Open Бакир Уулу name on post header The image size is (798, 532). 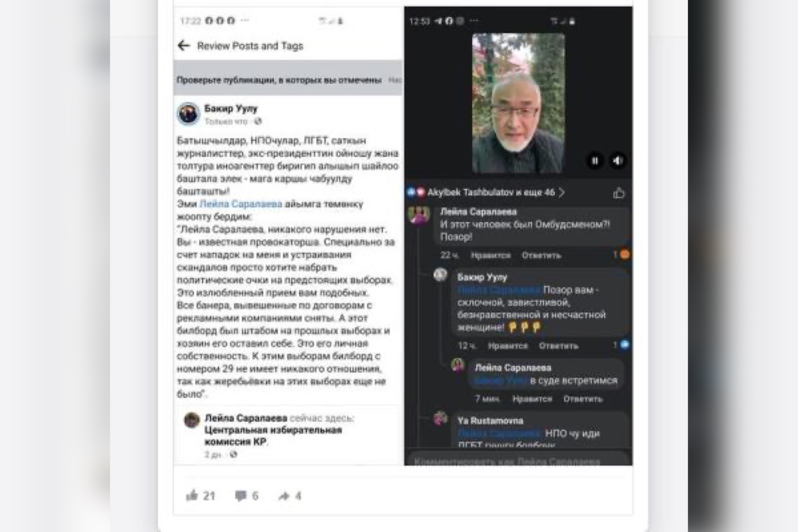(231, 108)
